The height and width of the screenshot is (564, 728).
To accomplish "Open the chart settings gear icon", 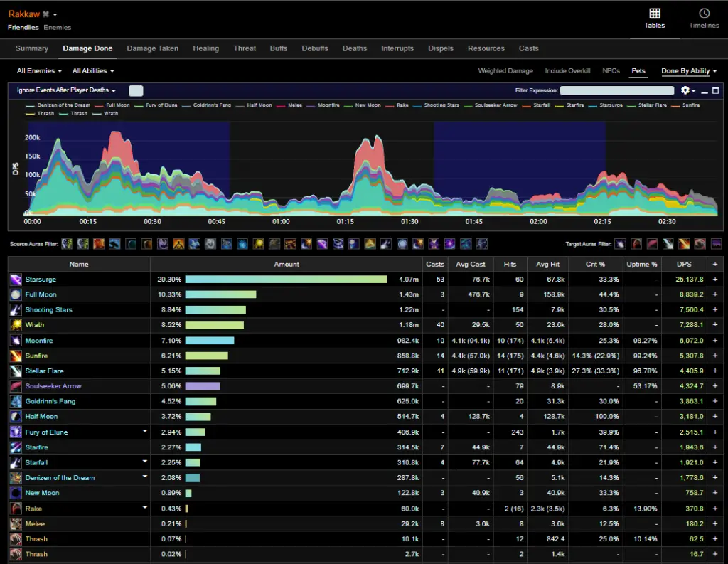I will [x=685, y=90].
